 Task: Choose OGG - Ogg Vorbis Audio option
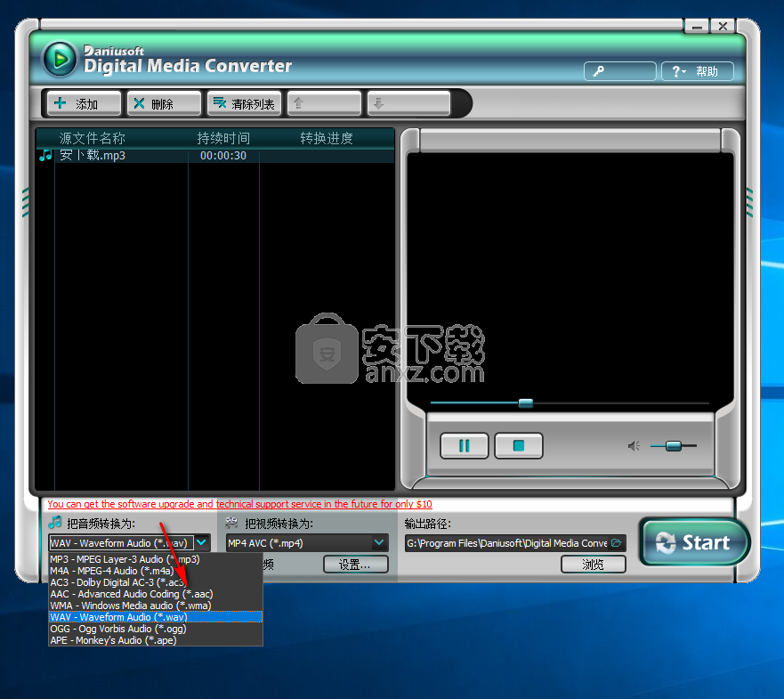118,629
